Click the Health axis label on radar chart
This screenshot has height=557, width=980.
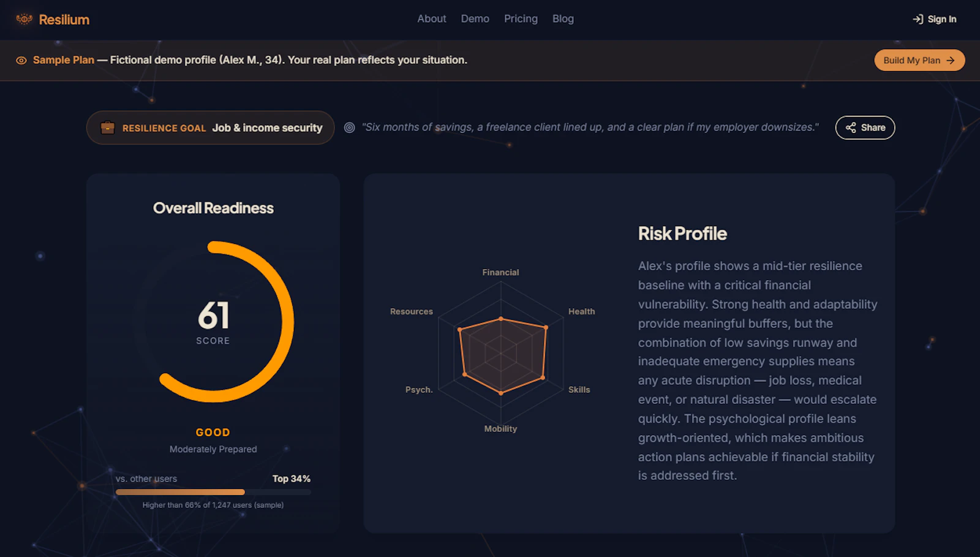pyautogui.click(x=581, y=311)
